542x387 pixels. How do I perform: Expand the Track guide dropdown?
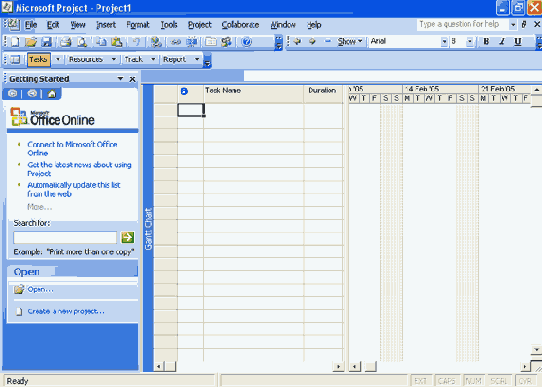[153, 59]
